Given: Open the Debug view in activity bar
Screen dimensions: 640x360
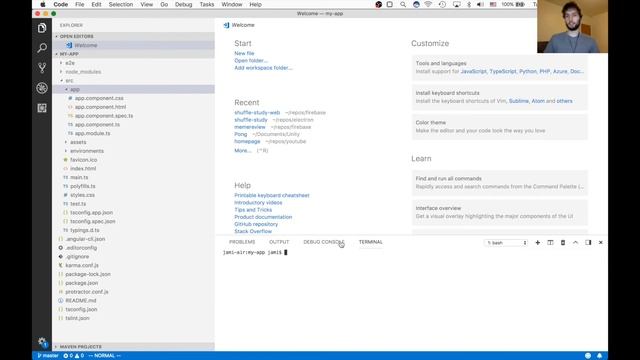Looking at the screenshot, I should [42, 88].
